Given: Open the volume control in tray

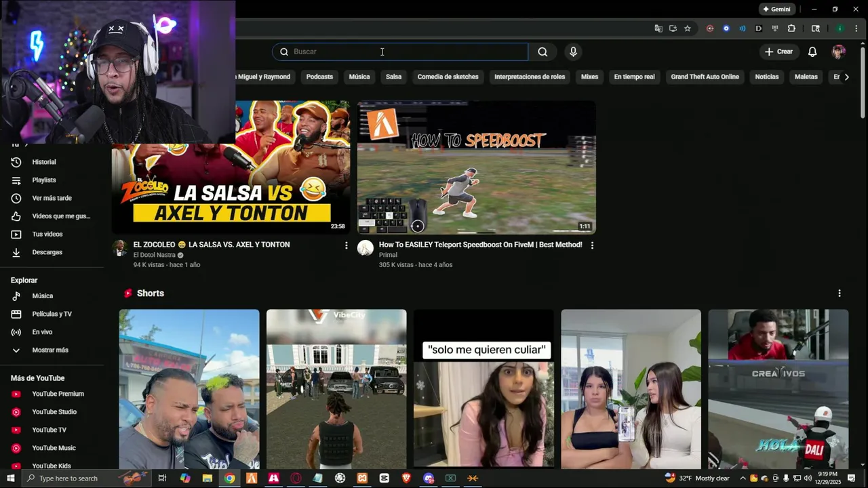Looking at the screenshot, I should click(808, 479).
